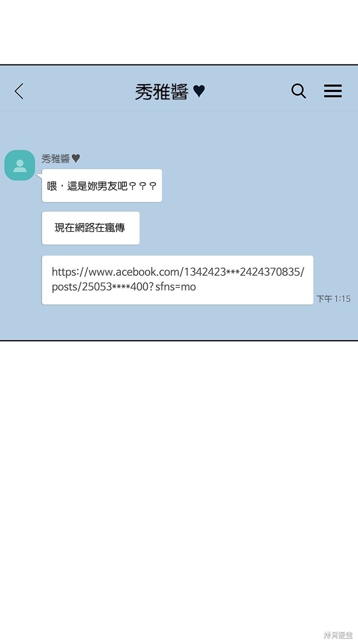This screenshot has width=358, height=644.
Task: Click the 下午 1:15 timestamp
Action: coord(334,299)
